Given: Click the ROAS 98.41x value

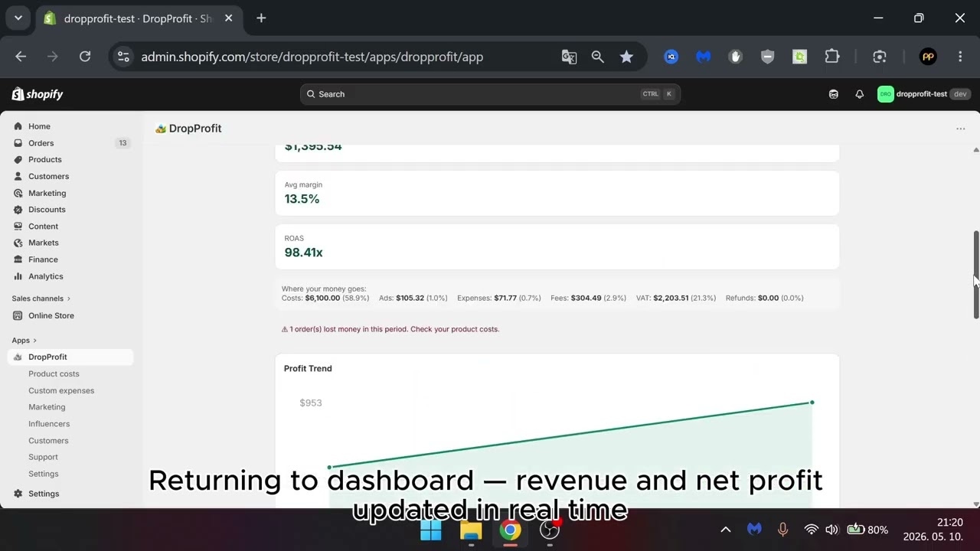Looking at the screenshot, I should [303, 253].
